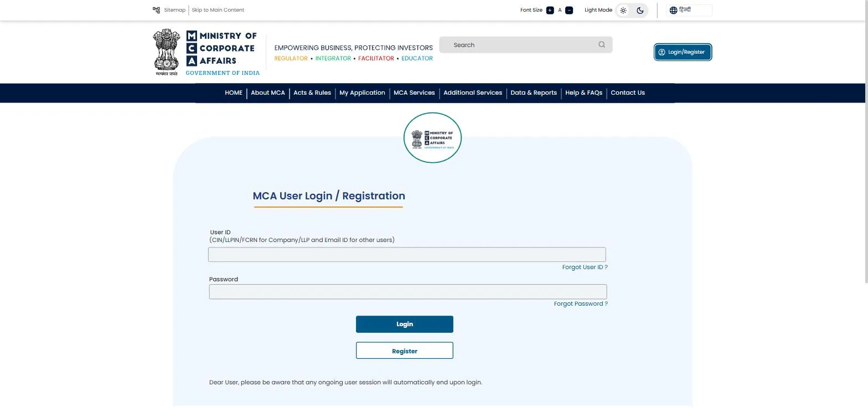Image resolution: width=868 pixels, height=417 pixels.
Task: Open the Forgot User ID link
Action: coord(585,267)
